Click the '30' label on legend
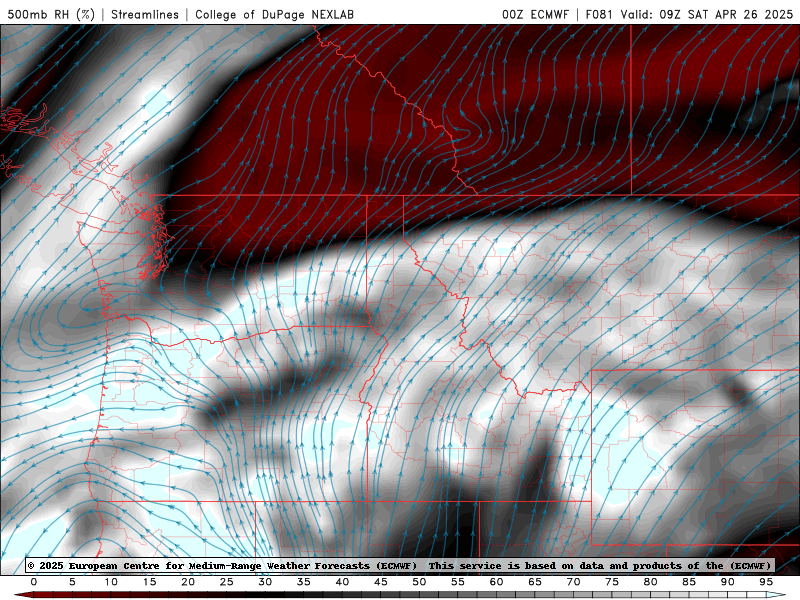The width and height of the screenshot is (800, 600). point(265,582)
